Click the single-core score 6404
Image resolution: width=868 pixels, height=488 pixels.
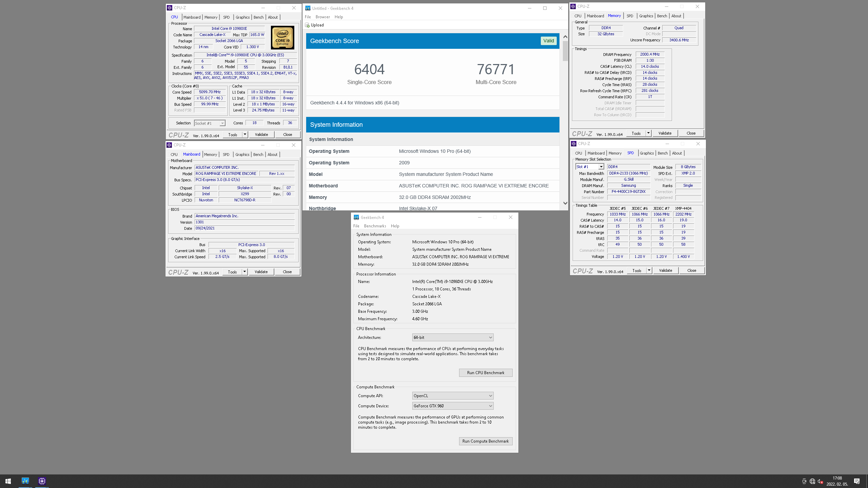tap(369, 69)
